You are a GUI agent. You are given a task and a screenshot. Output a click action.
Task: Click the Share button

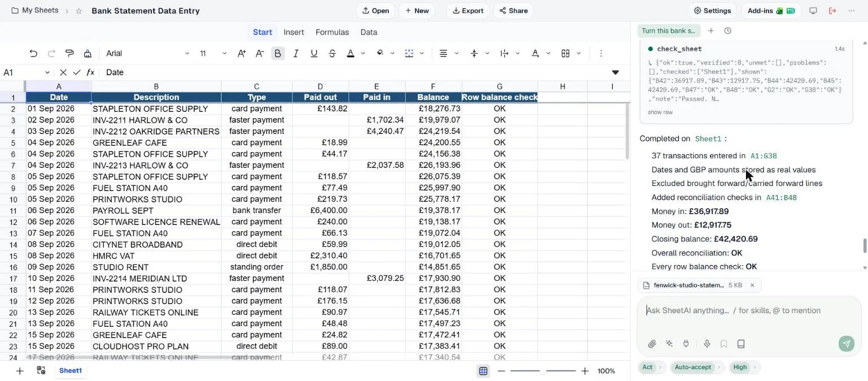click(513, 11)
